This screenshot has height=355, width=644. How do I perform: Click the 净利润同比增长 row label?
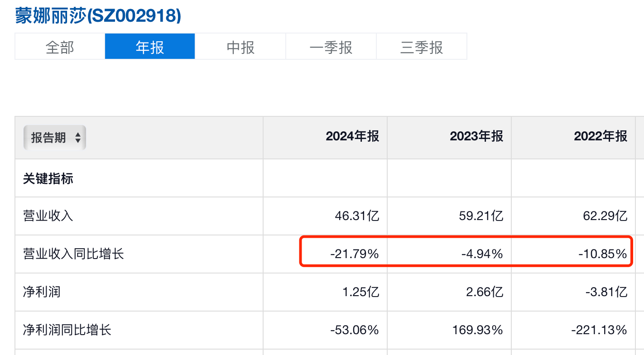(x=67, y=330)
